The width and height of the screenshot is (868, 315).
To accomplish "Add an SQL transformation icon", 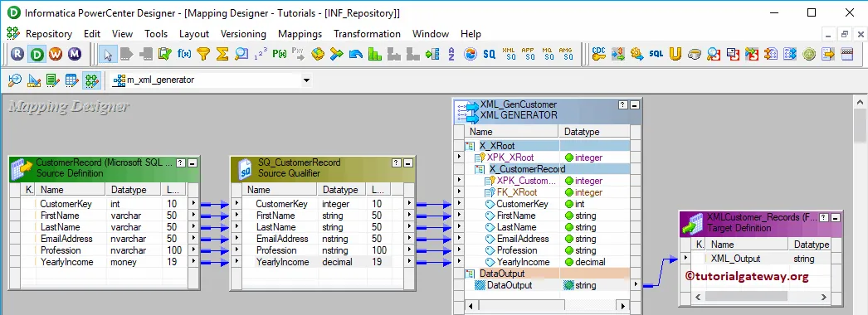I will [656, 54].
